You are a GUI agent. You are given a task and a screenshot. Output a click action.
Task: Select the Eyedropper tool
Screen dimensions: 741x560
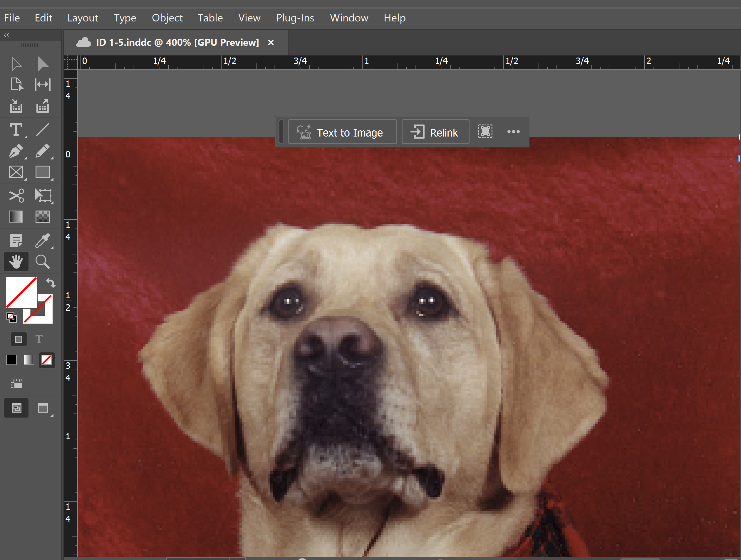click(x=43, y=241)
